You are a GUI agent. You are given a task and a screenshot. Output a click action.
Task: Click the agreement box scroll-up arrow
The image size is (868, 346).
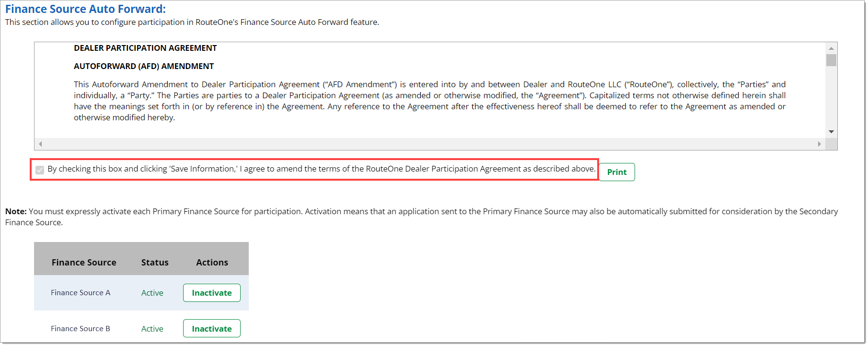(831, 48)
